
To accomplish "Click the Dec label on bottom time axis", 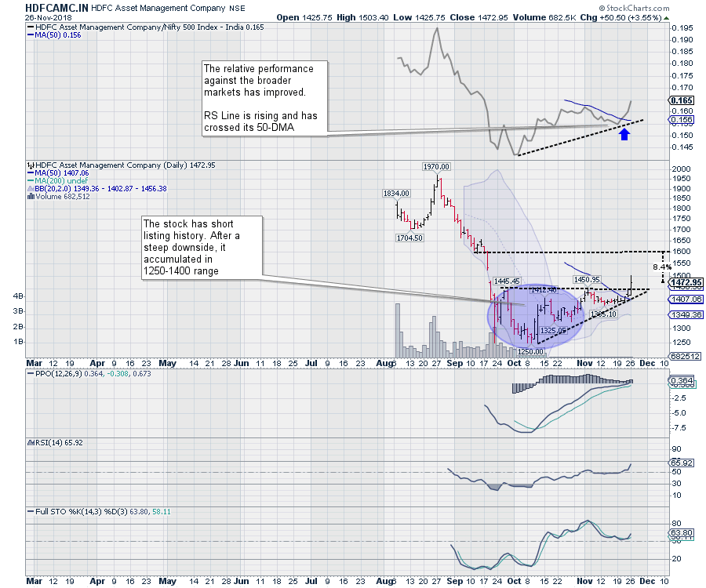I will (647, 581).
